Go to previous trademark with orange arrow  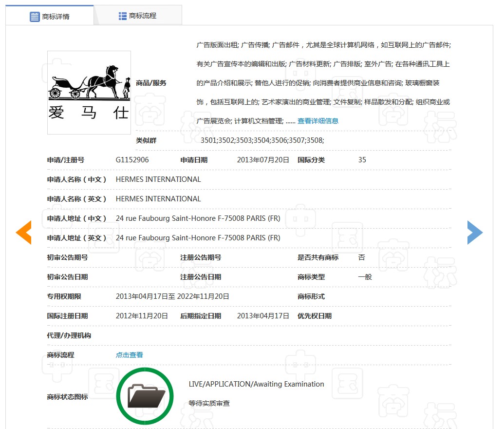[23, 233]
